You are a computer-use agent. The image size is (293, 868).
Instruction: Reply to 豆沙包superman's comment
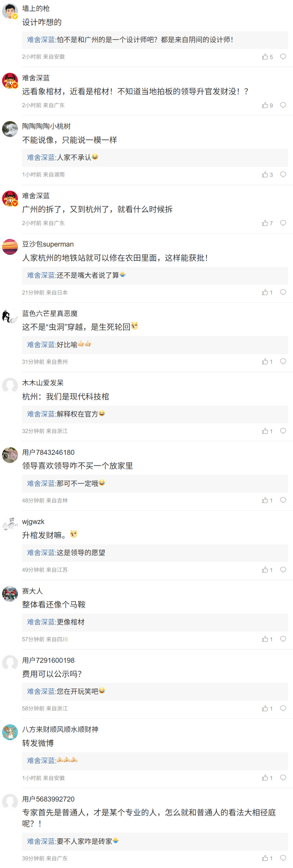pyautogui.click(x=283, y=292)
